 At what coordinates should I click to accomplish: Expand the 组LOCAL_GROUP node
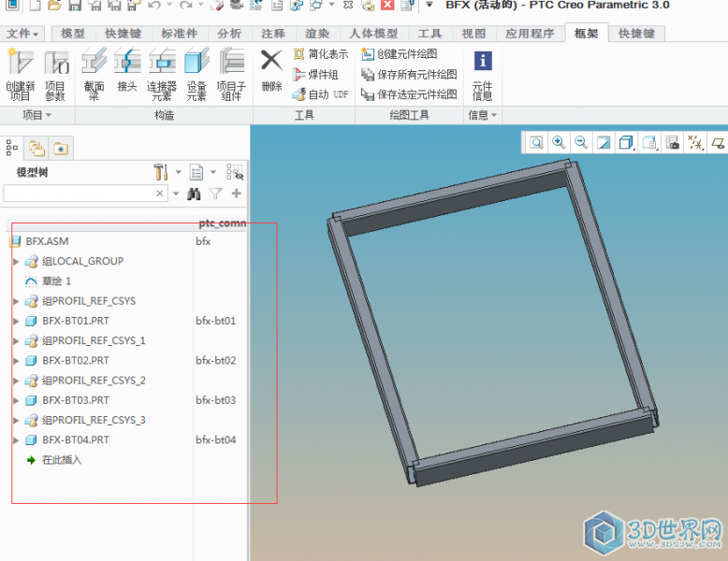[x=16, y=262]
